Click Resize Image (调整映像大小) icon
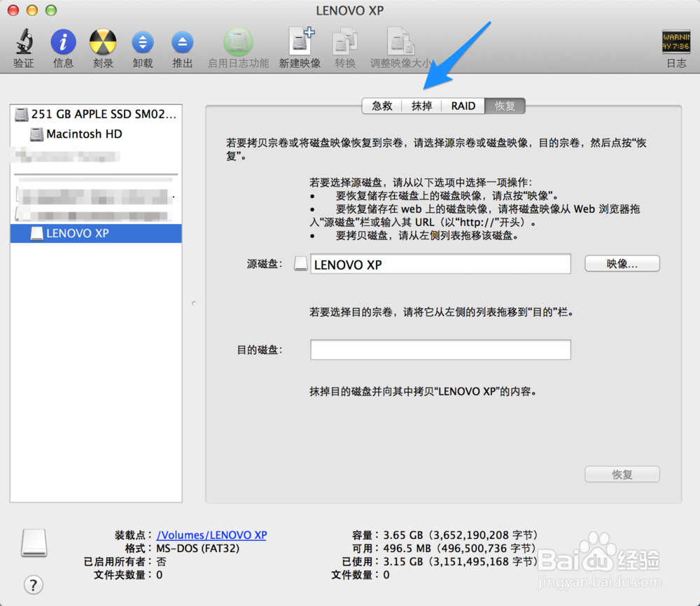This screenshot has width=700, height=606. (400, 41)
